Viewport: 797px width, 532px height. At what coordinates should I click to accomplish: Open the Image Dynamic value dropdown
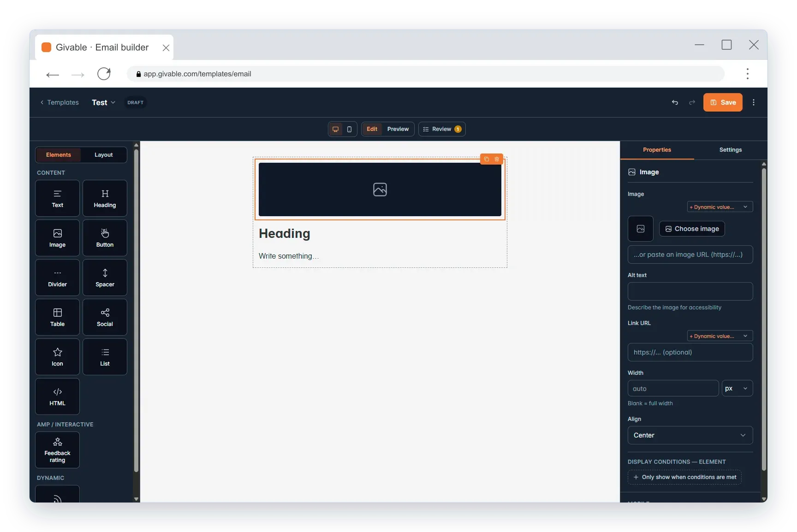pyautogui.click(x=720, y=207)
